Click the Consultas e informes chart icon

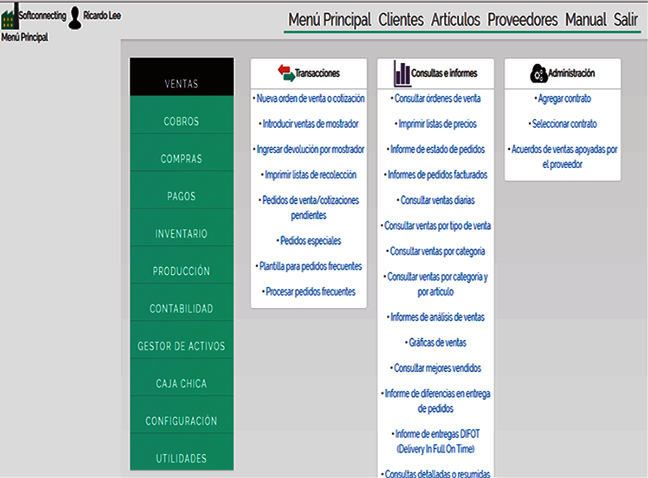401,73
